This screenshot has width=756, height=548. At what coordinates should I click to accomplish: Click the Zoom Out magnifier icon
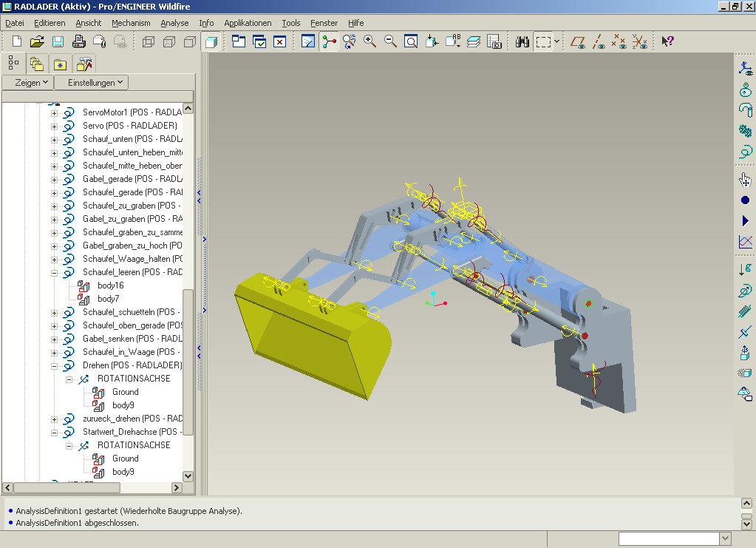point(390,42)
